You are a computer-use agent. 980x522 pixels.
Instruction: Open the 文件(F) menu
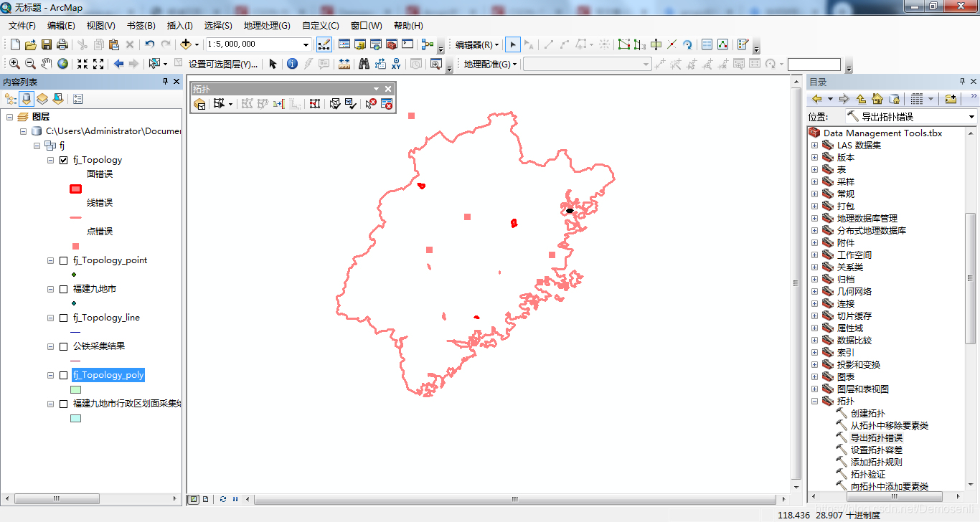(x=22, y=26)
